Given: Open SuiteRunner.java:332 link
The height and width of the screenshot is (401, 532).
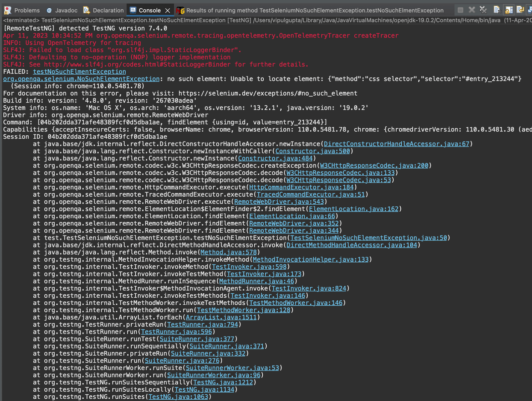Looking at the screenshot, I should point(208,353).
